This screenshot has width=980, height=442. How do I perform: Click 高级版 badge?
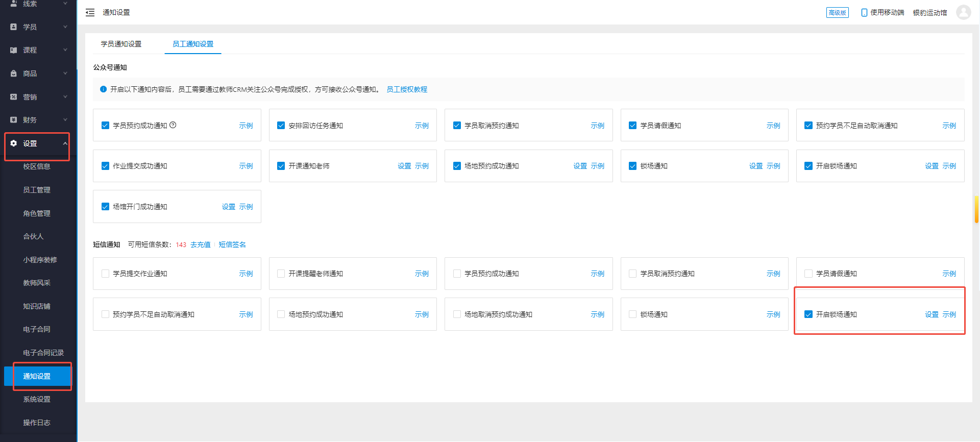[838, 12]
